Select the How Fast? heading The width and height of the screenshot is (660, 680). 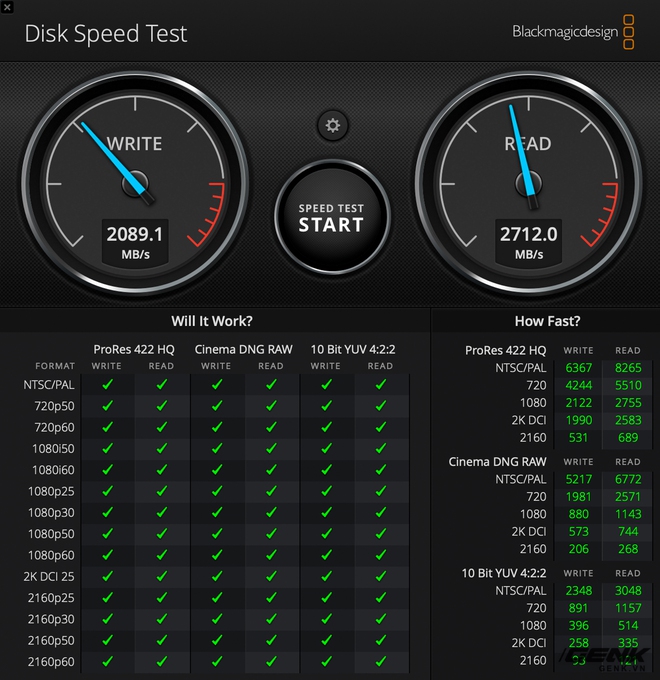point(547,321)
